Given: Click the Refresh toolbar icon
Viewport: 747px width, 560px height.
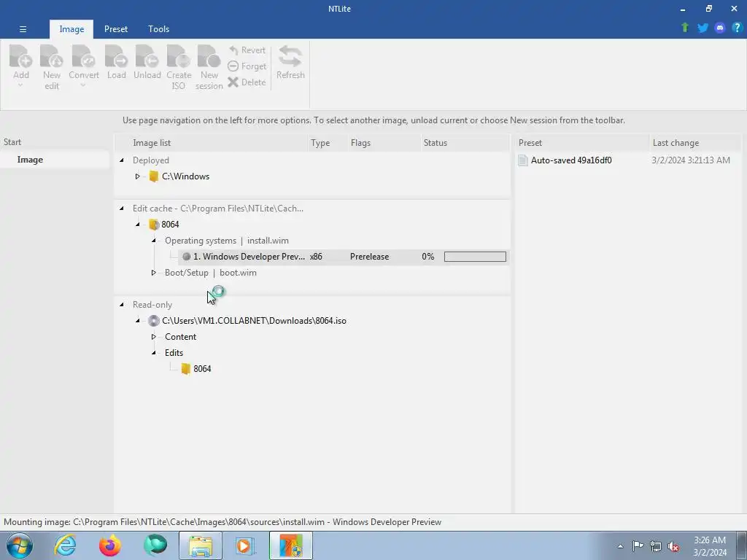Looking at the screenshot, I should click(290, 56).
